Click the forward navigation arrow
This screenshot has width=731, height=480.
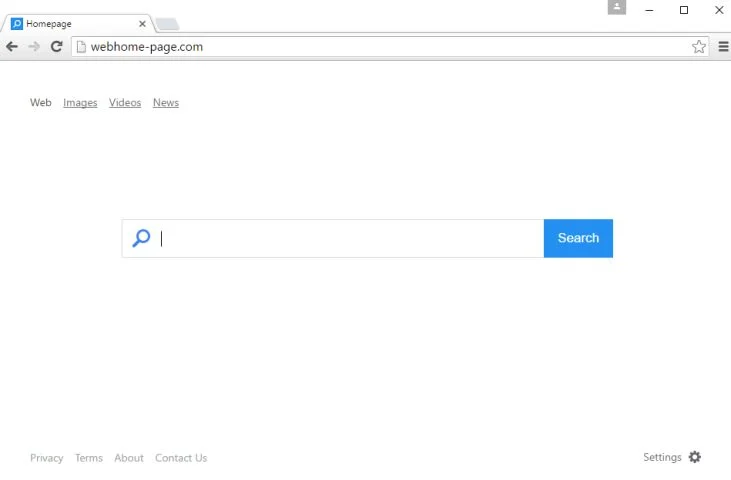pos(34,47)
